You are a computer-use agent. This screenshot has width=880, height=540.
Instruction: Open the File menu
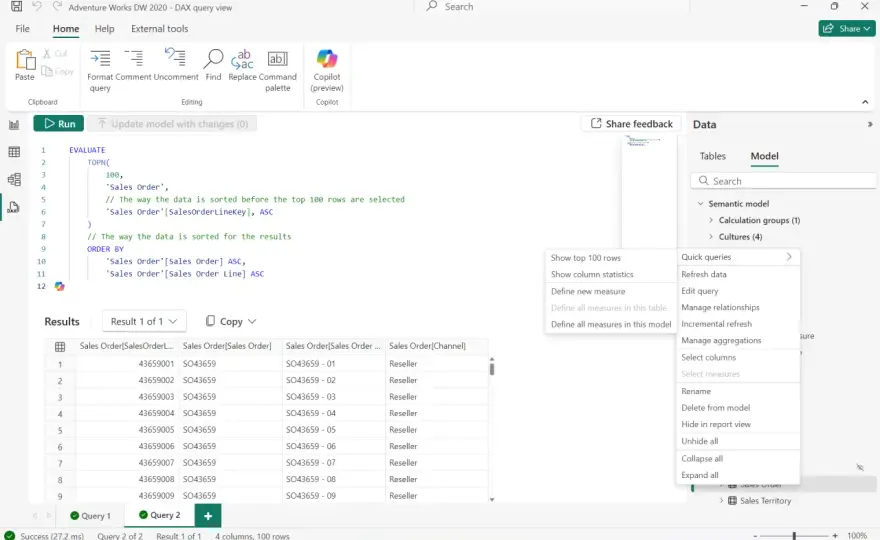click(x=22, y=29)
